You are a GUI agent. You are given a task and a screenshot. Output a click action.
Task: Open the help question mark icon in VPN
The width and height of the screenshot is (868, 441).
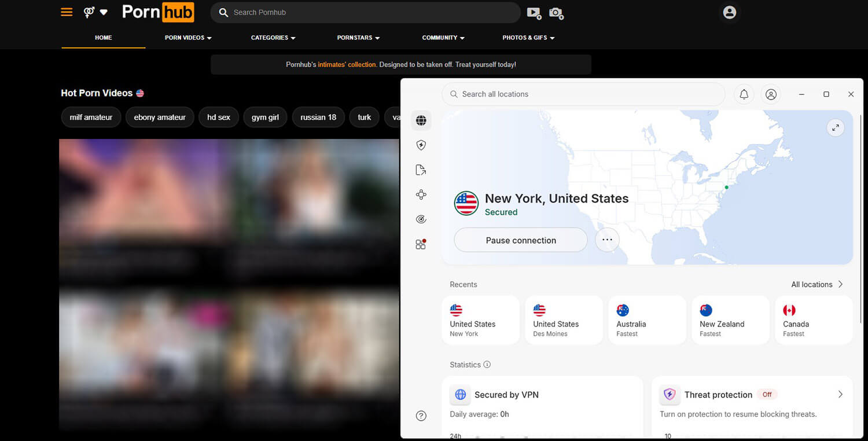click(421, 416)
